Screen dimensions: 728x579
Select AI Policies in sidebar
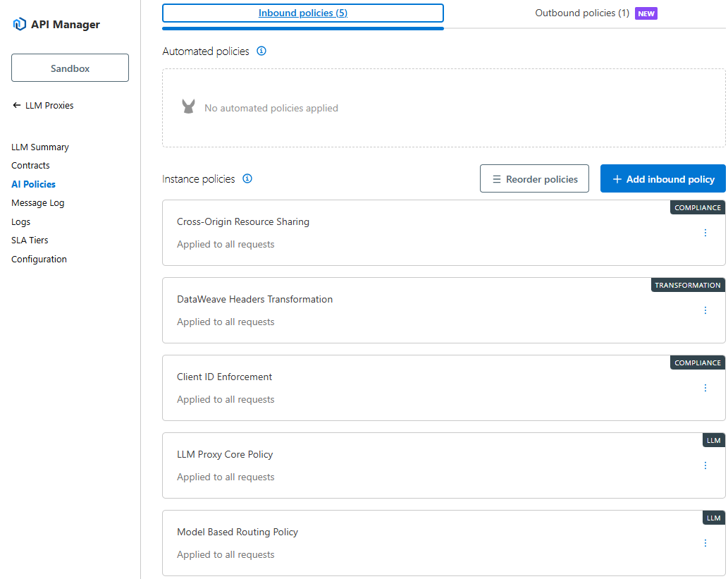(33, 185)
